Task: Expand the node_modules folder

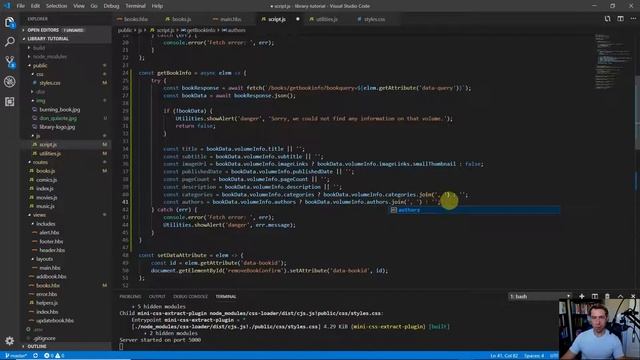Action: 49,57
